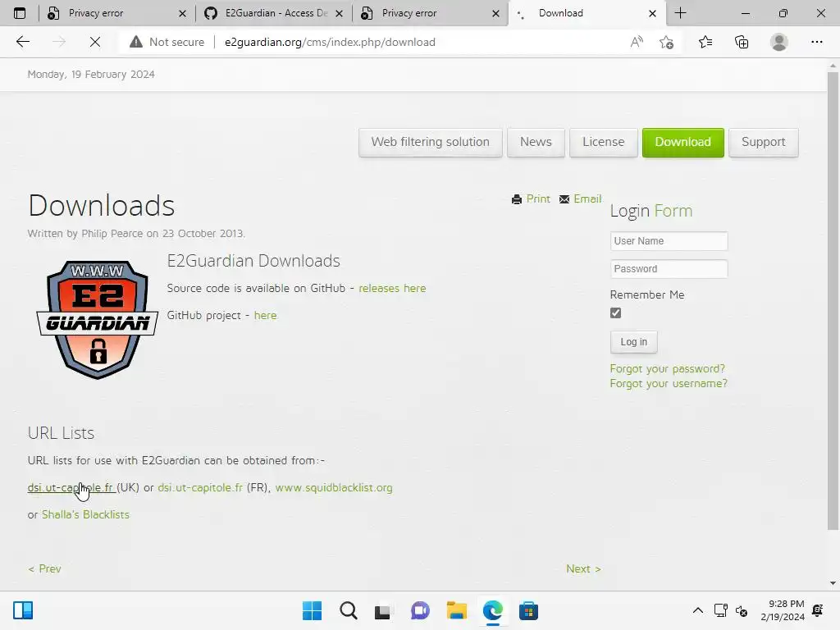Switch to E2Guardian Access Denied tab
This screenshot has width=840, height=630.
point(273,13)
